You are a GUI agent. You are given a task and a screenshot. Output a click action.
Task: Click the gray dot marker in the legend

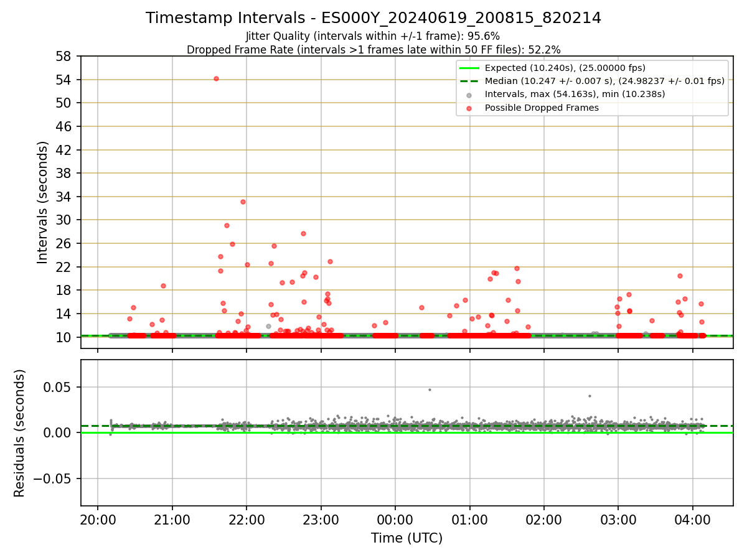(x=469, y=95)
